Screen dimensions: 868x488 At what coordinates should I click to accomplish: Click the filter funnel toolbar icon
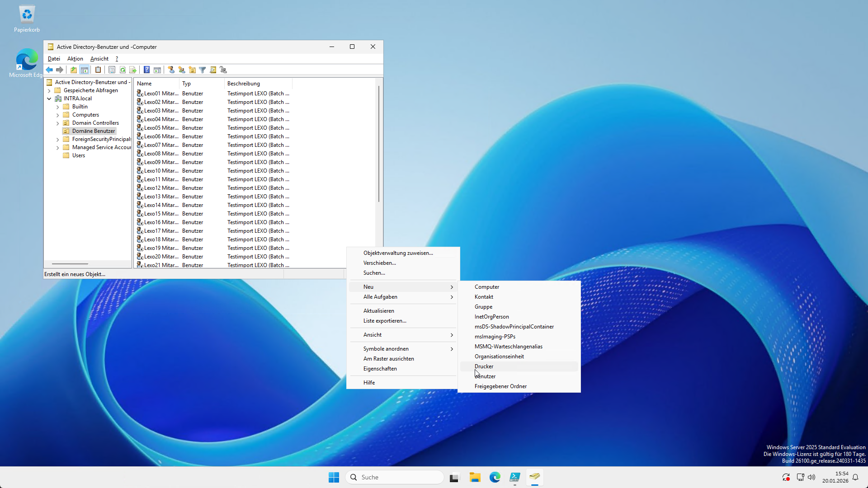pos(203,70)
